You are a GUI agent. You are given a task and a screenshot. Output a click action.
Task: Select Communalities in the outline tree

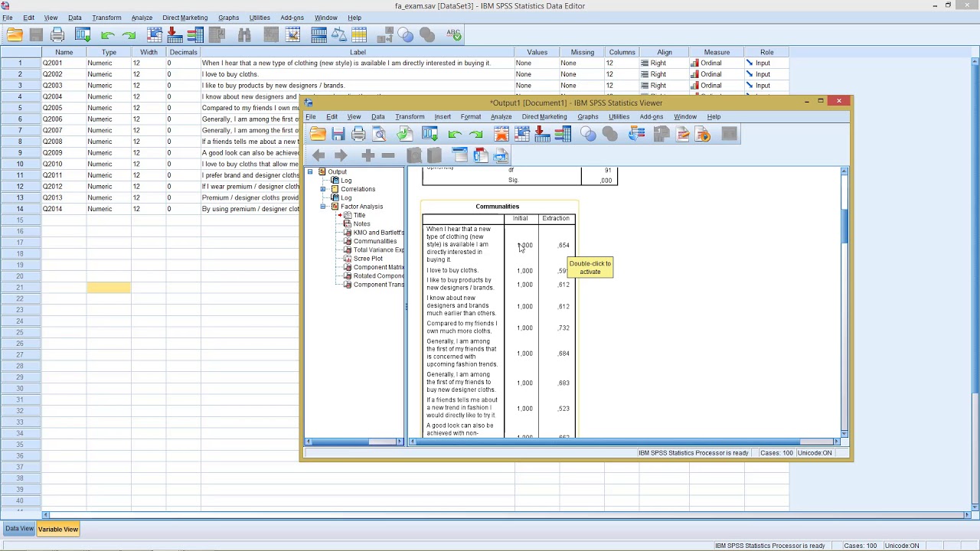click(375, 241)
